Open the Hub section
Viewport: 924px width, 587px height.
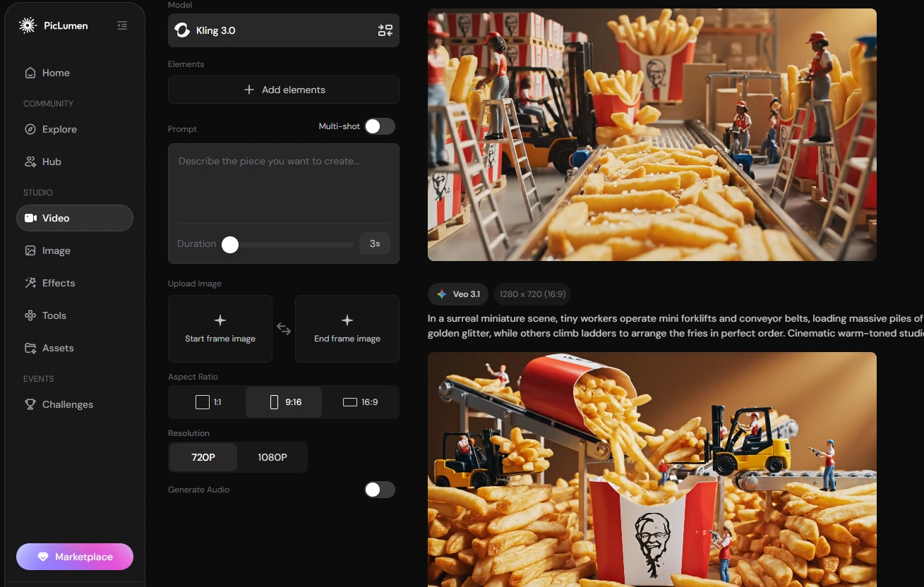[75, 162]
